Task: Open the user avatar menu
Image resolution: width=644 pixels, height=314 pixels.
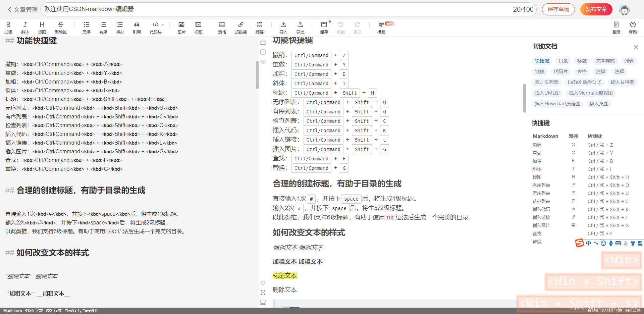Action: [624, 10]
